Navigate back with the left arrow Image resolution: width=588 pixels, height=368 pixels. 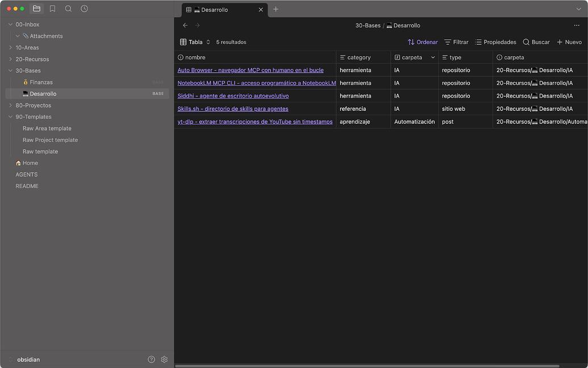tap(185, 26)
